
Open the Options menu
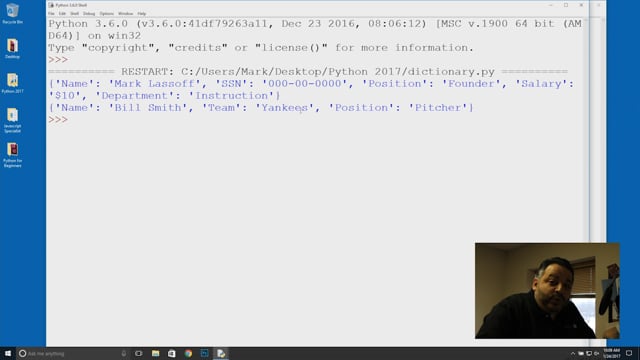click(x=107, y=13)
